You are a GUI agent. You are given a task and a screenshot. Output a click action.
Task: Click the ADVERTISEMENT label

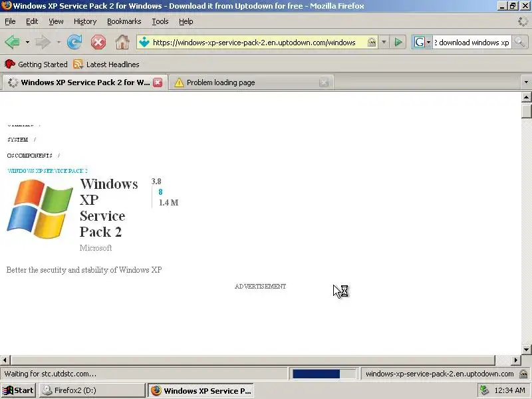tap(260, 287)
